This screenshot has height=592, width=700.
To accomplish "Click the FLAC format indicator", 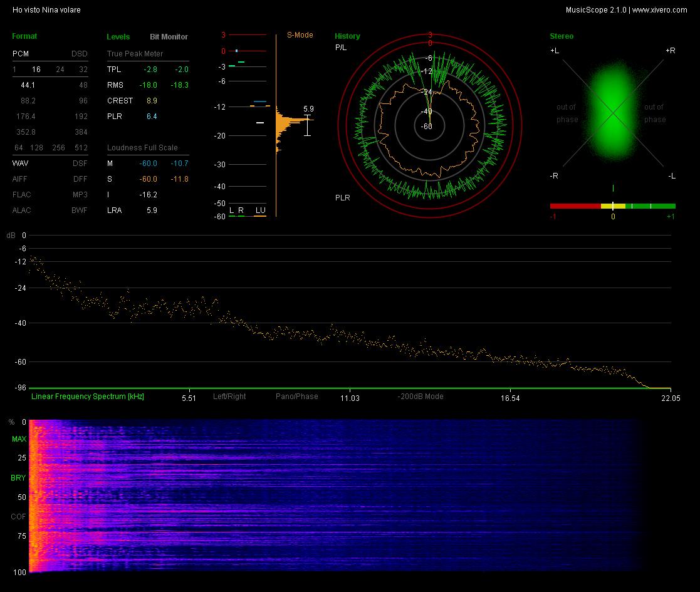I will pos(22,194).
